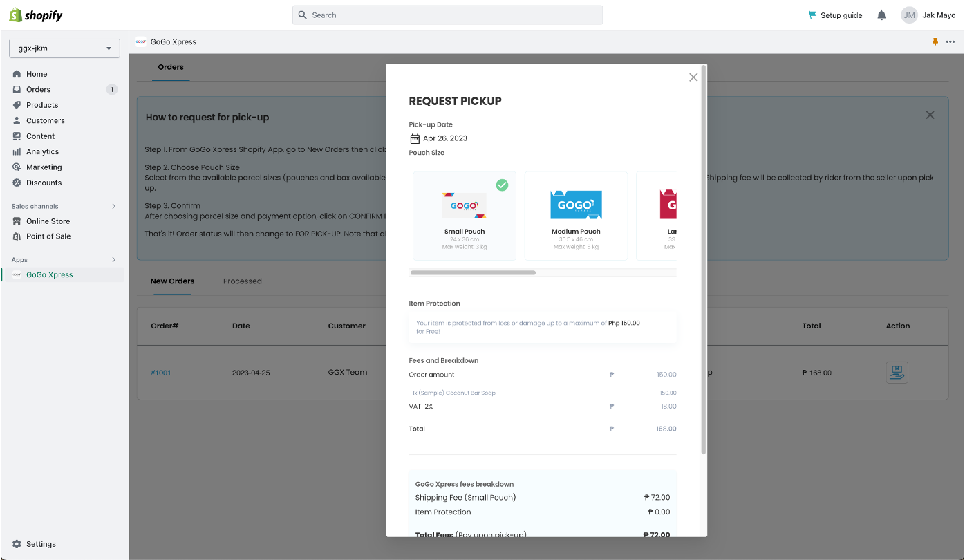Open notifications bell
The width and height of the screenshot is (965, 560).
pos(881,15)
